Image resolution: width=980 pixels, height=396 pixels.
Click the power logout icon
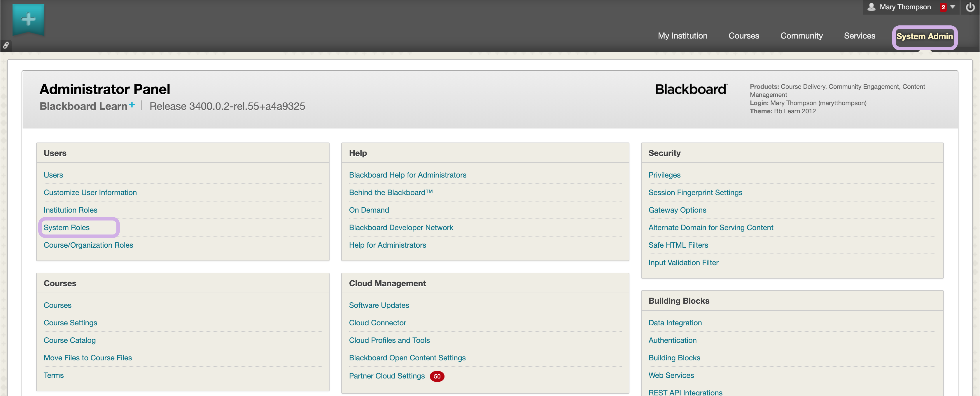pos(970,7)
